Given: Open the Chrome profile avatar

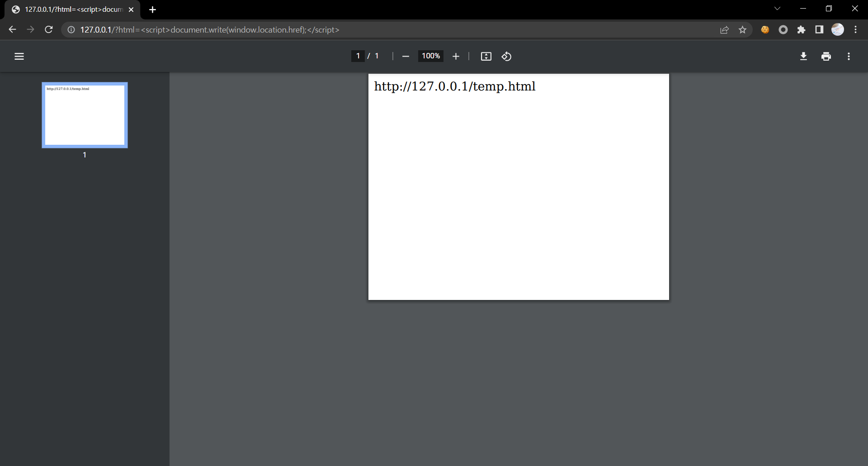Looking at the screenshot, I should pos(838,29).
